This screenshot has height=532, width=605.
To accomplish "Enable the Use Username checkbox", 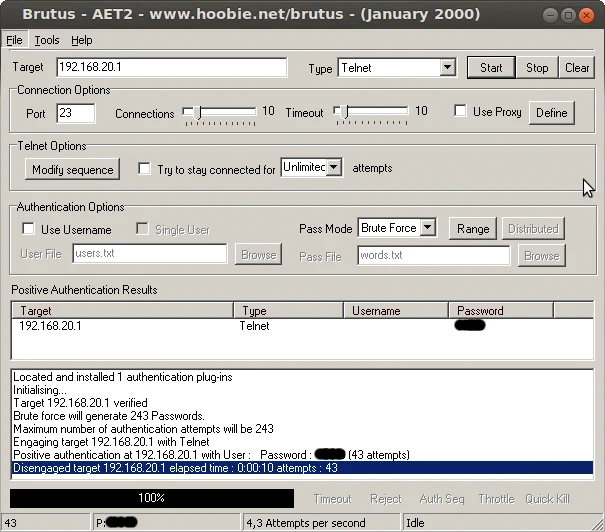I will click(28, 228).
